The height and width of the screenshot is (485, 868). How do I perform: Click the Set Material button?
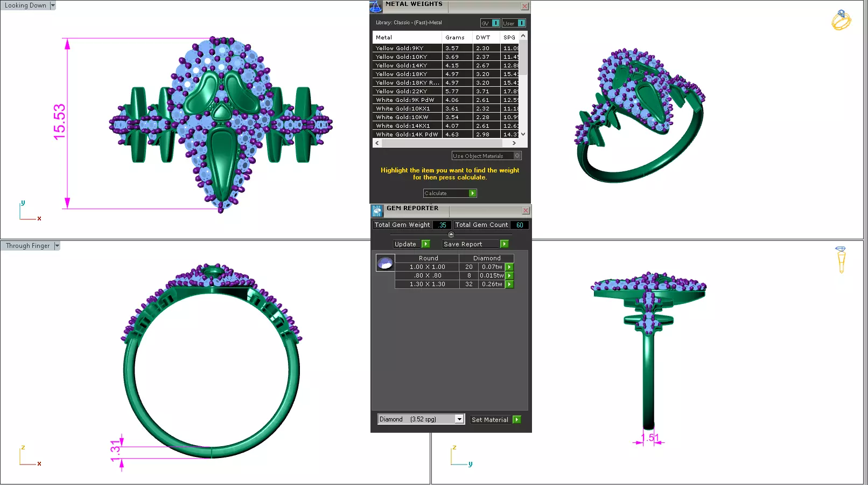(491, 420)
